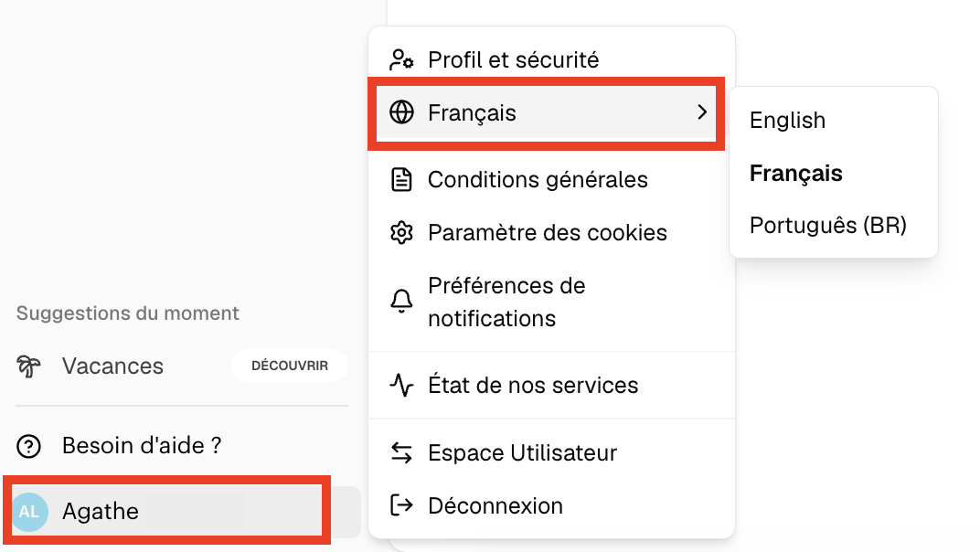Viewport: 980px width, 552px height.
Task: Select English from the language list
Action: pos(787,121)
